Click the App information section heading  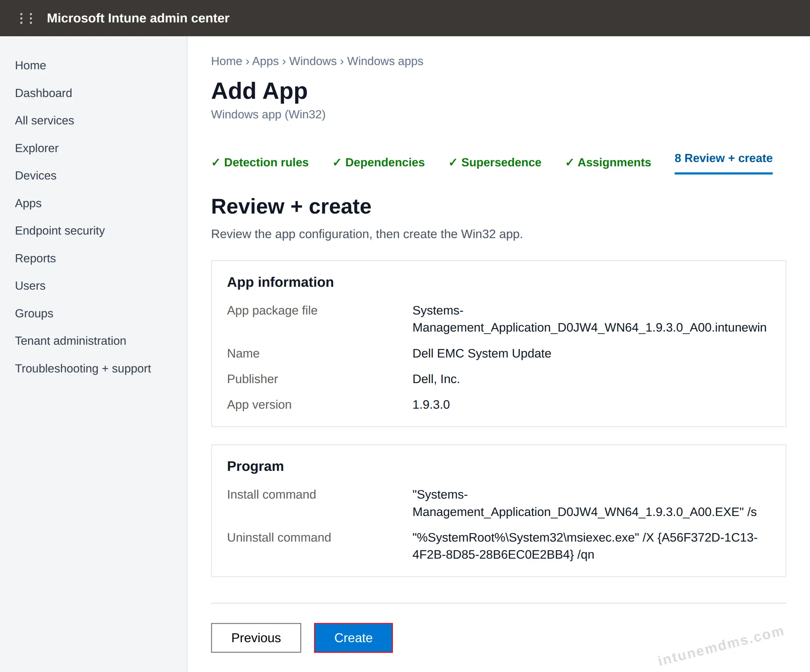(x=280, y=282)
